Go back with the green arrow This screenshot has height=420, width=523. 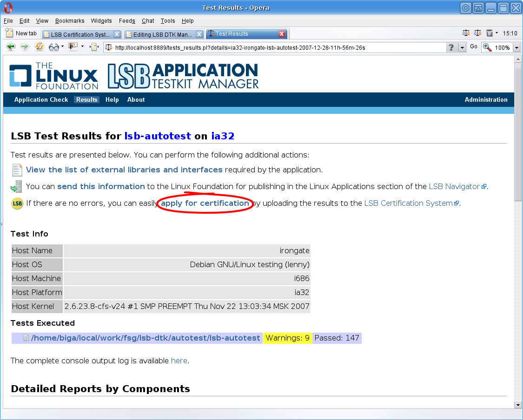(x=11, y=46)
